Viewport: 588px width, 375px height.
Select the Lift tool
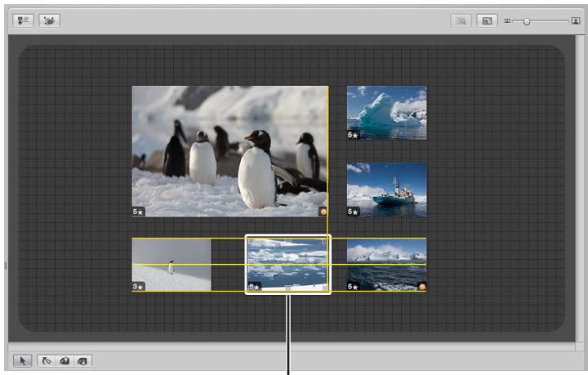(65, 361)
